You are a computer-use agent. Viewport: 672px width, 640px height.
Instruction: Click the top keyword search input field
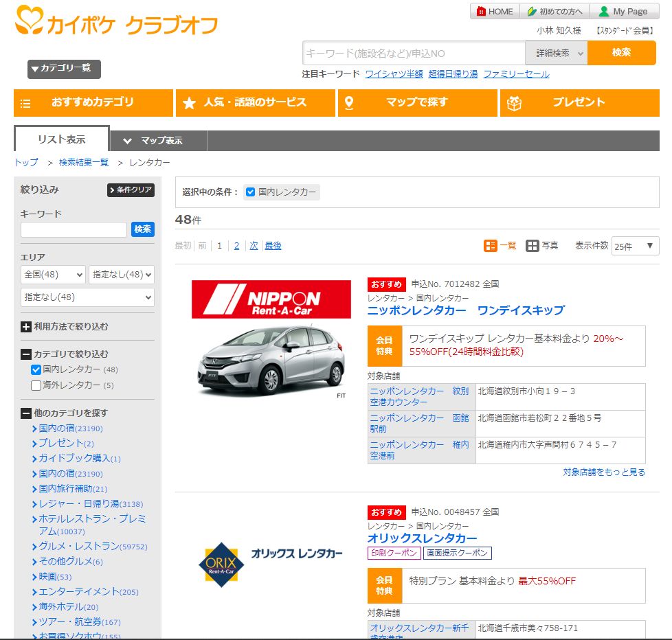(x=414, y=53)
